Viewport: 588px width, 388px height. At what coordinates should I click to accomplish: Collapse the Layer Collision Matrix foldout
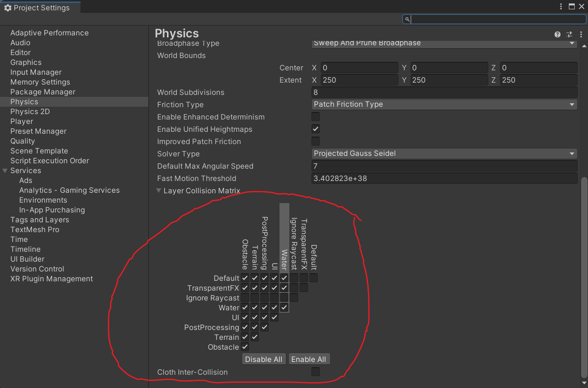pyautogui.click(x=159, y=191)
